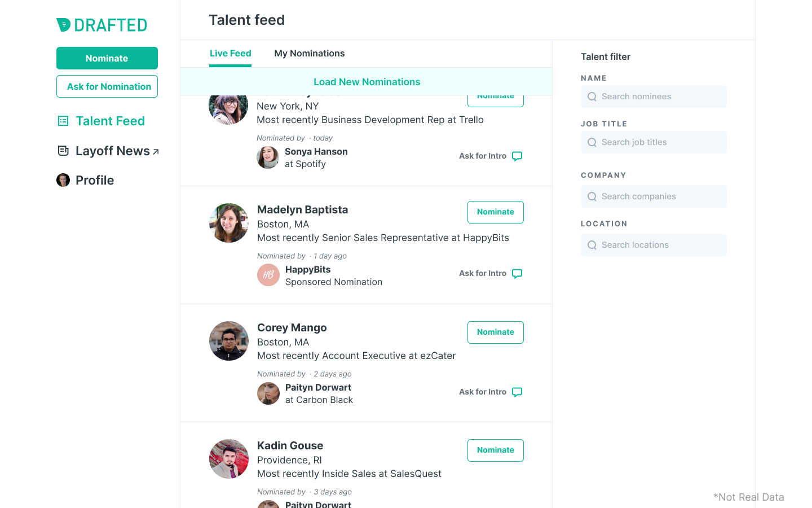The image size is (812, 508).
Task: Click the HappyBits sponsor logo
Action: (x=268, y=275)
